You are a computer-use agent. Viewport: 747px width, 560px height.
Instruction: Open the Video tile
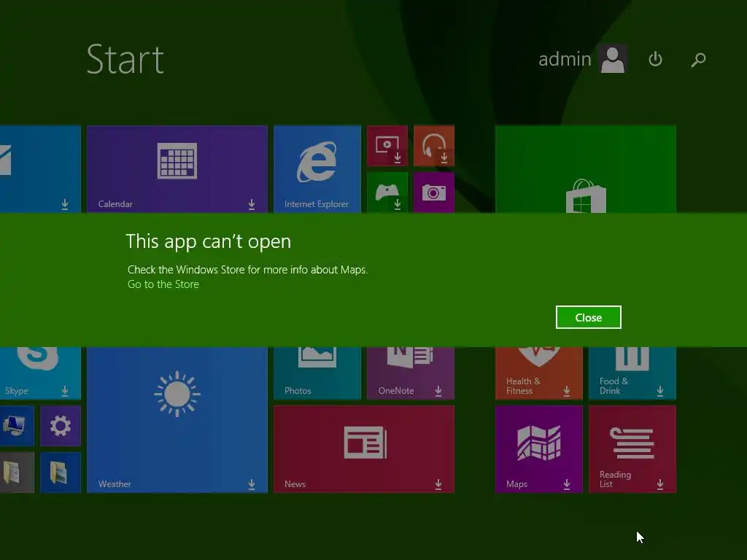[387, 146]
